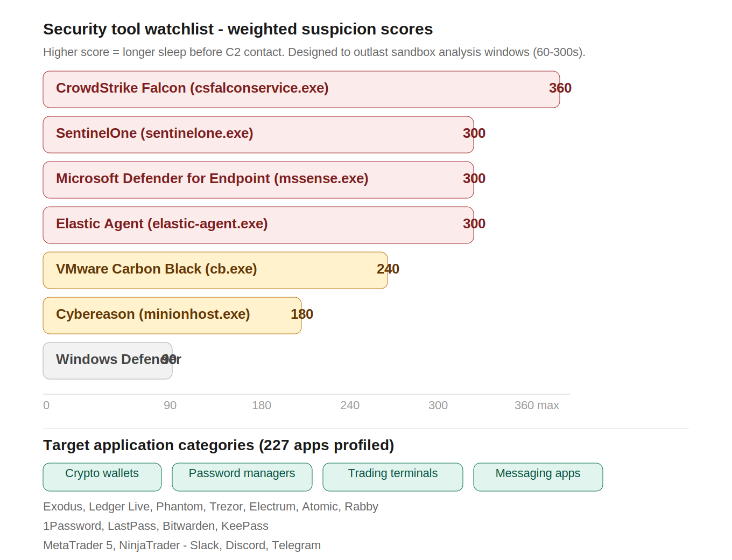
Task: Select the "Higher score = longer sleep" subtitle
Action: coord(314,52)
